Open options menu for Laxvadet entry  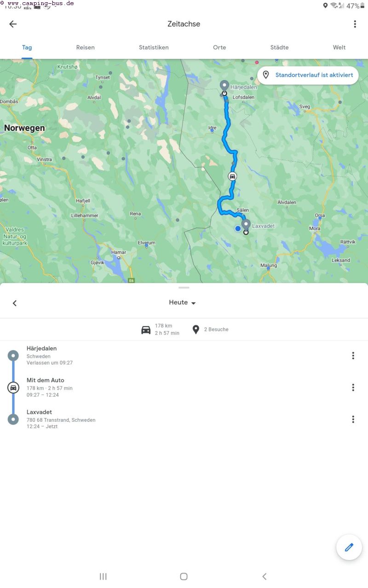point(353,419)
